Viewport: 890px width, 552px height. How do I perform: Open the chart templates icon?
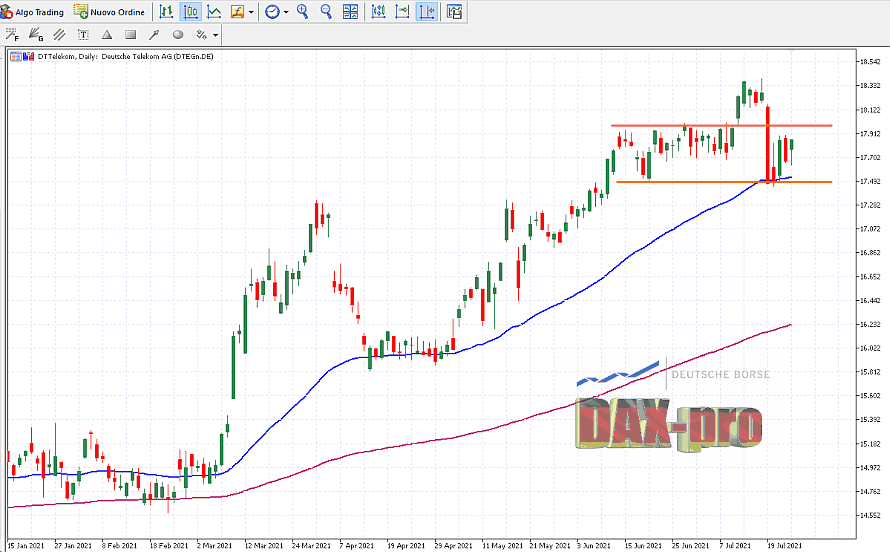[x=454, y=11]
